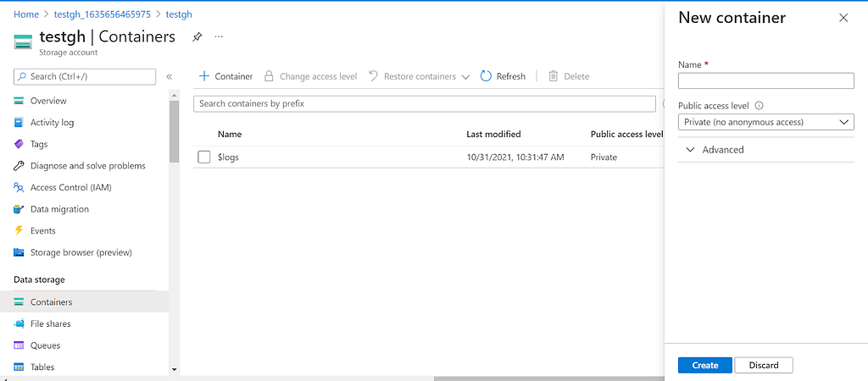Select File shares under Data storage
Image resolution: width=868 pixels, height=381 pixels.
click(50, 323)
